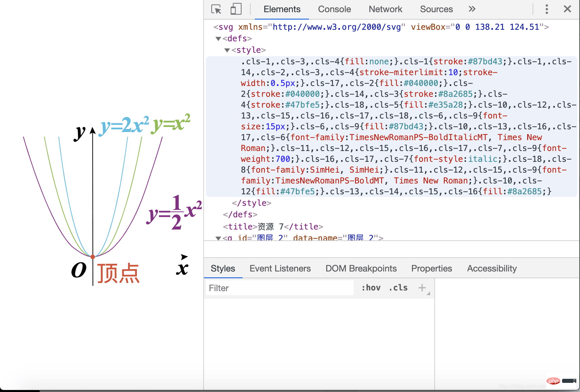580x392 pixels.
Task: Toggle the device toolbar icon
Action: coord(236,9)
